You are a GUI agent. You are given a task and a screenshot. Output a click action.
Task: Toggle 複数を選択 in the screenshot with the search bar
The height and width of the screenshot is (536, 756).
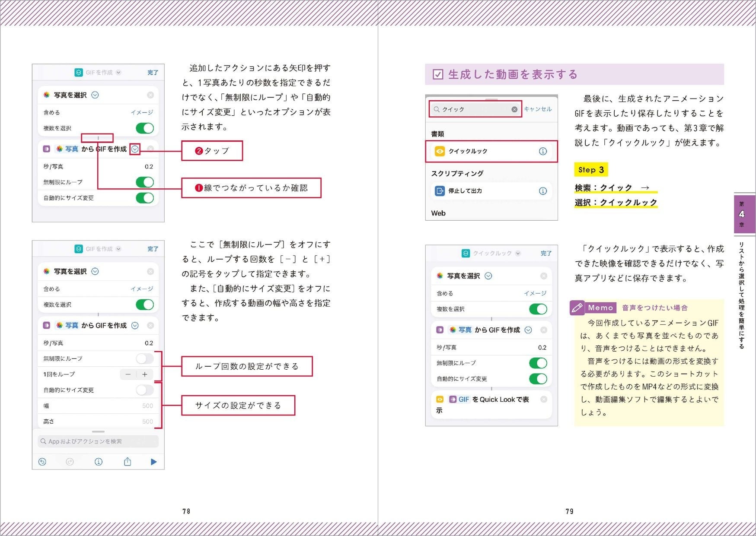click(144, 304)
